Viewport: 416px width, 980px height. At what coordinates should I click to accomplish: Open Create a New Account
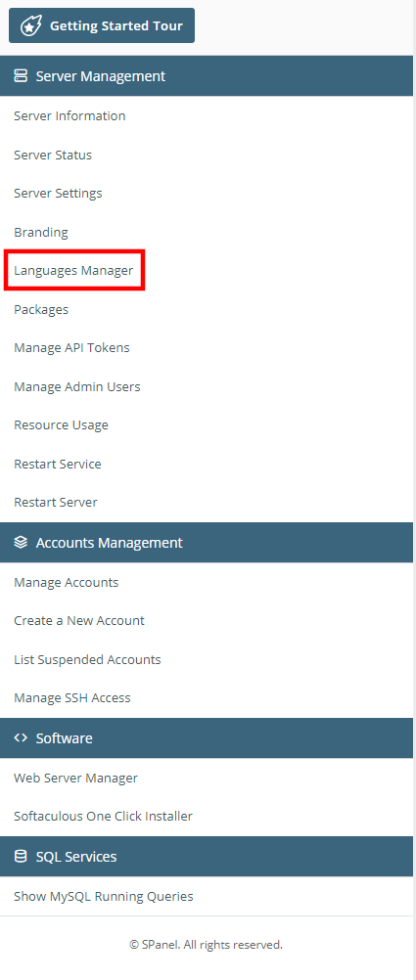[x=79, y=621]
